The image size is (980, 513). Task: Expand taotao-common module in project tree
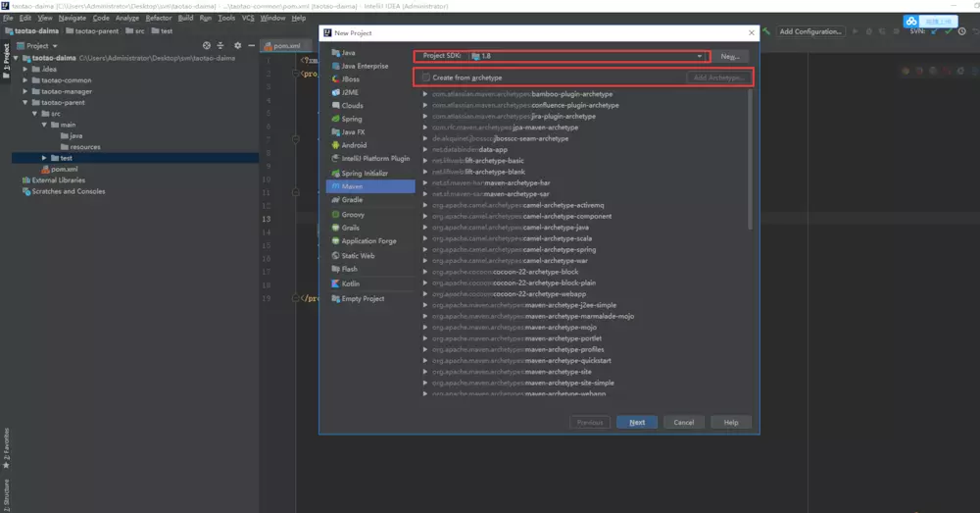(25, 80)
